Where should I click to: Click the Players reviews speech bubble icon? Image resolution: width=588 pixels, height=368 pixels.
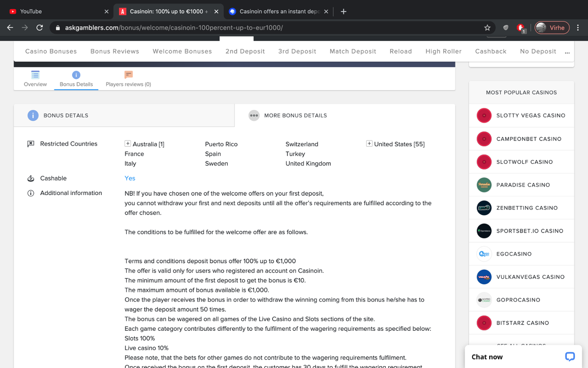[x=128, y=75]
